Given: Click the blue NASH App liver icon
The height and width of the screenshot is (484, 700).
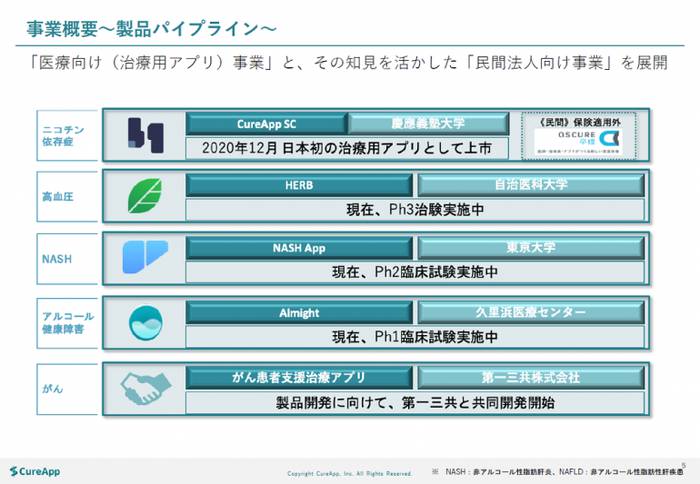Looking at the screenshot, I should (146, 257).
